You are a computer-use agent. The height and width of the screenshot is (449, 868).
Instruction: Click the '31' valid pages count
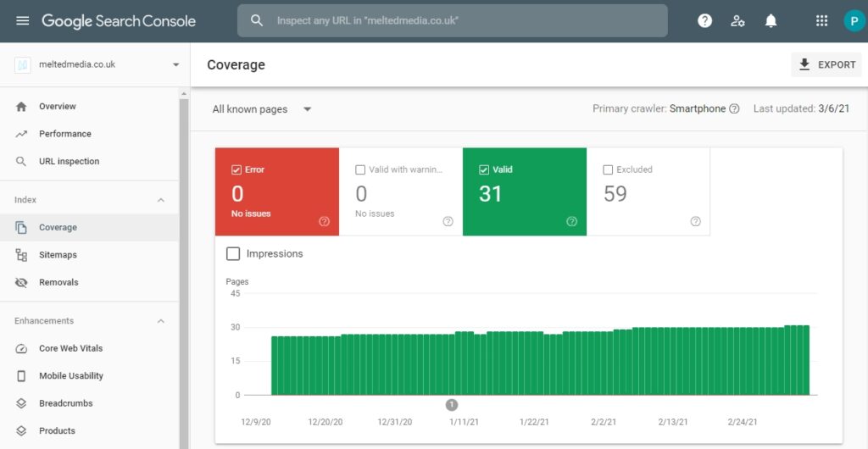point(491,194)
